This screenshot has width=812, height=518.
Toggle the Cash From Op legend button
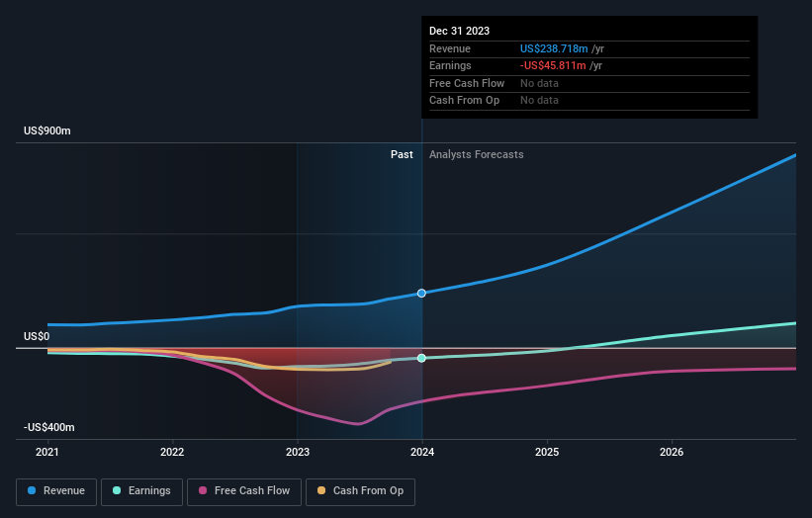(360, 491)
